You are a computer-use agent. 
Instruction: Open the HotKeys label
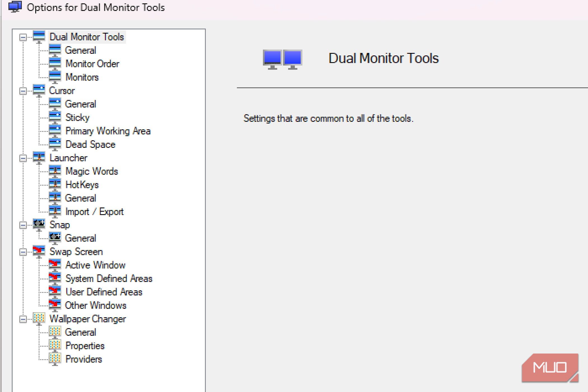(x=82, y=185)
